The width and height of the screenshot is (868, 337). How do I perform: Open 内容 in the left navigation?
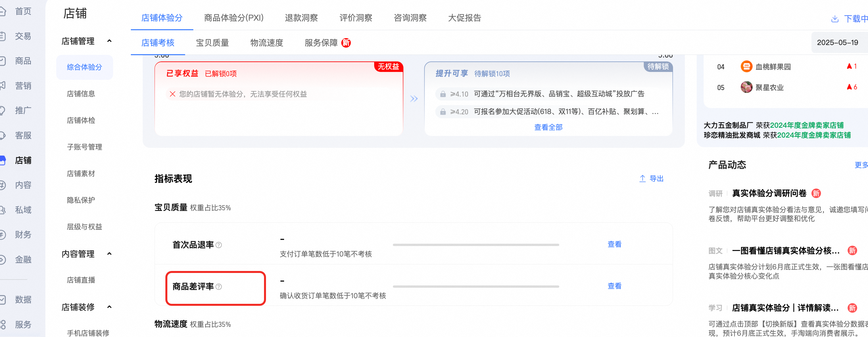pyautogui.click(x=23, y=185)
